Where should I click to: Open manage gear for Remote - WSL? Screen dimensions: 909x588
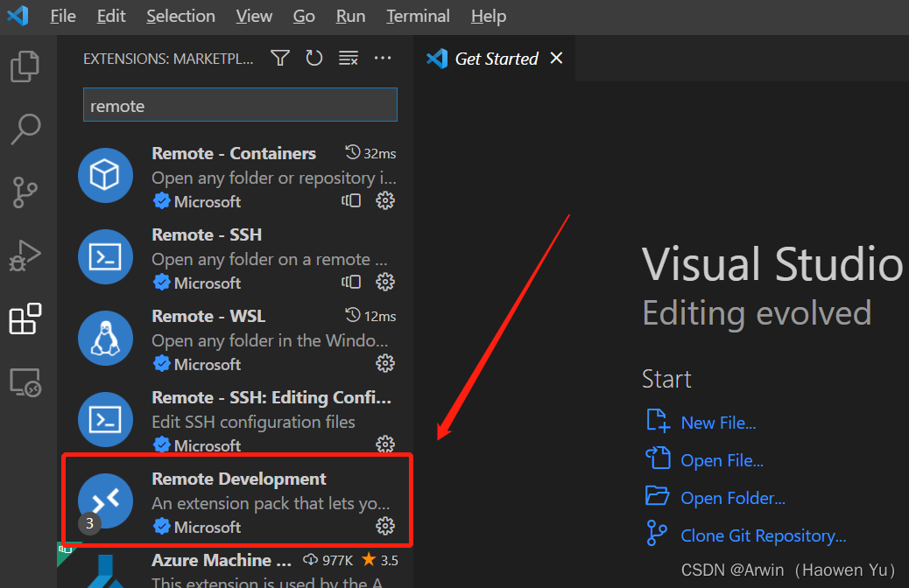(x=385, y=364)
